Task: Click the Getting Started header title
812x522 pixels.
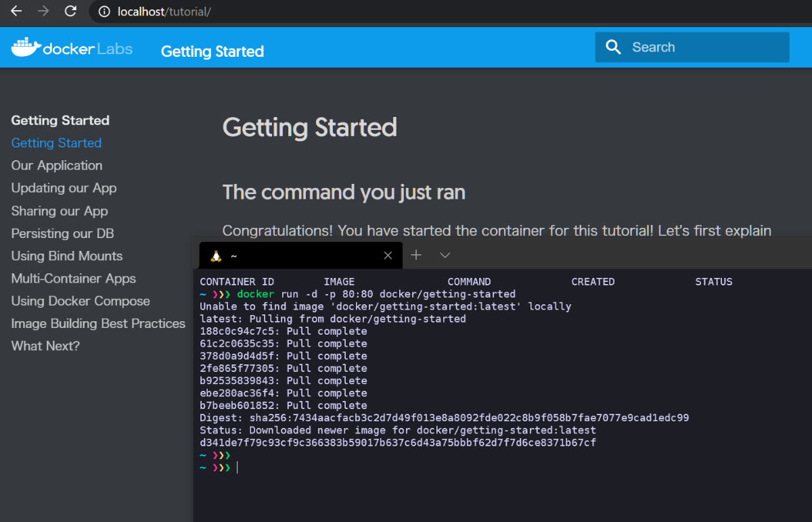Action: pos(212,51)
